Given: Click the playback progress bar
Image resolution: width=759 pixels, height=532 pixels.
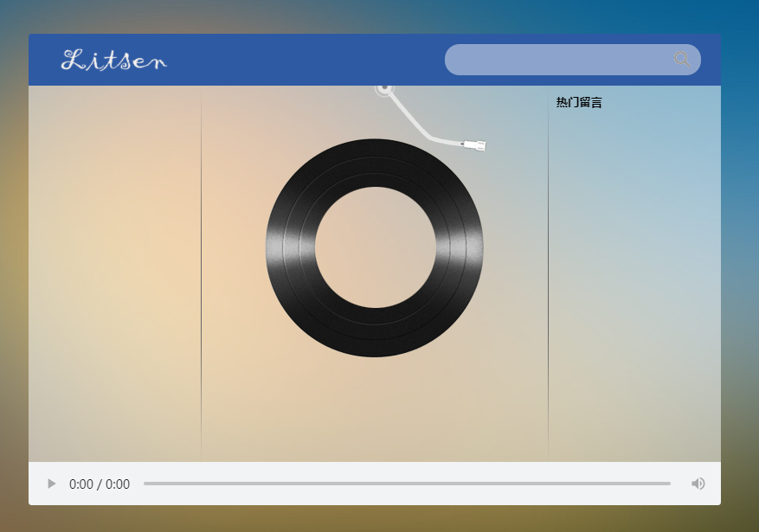Looking at the screenshot, I should coord(407,484).
